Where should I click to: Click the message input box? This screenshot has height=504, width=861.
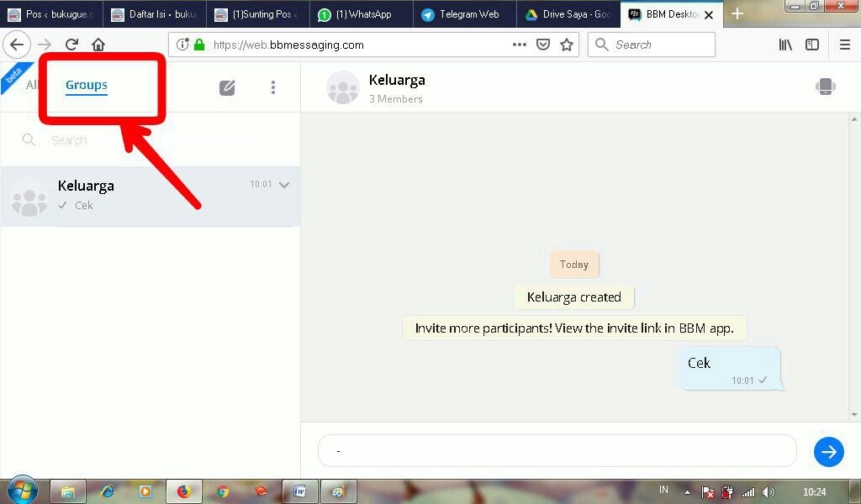(x=557, y=451)
